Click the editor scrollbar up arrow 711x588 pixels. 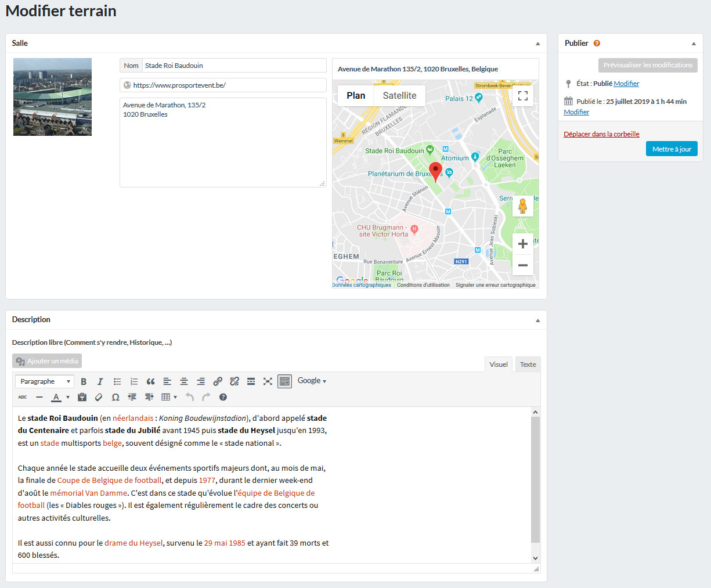coord(535,412)
